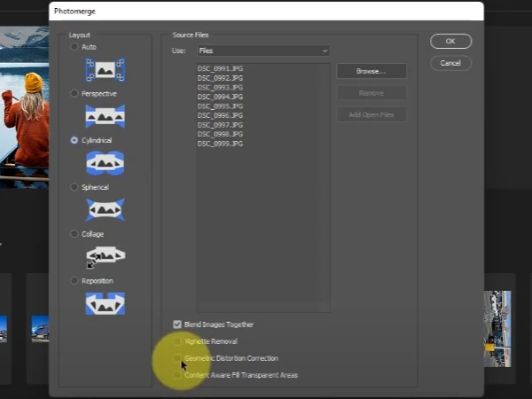Select the Auto layout radio button

pyautogui.click(x=74, y=47)
